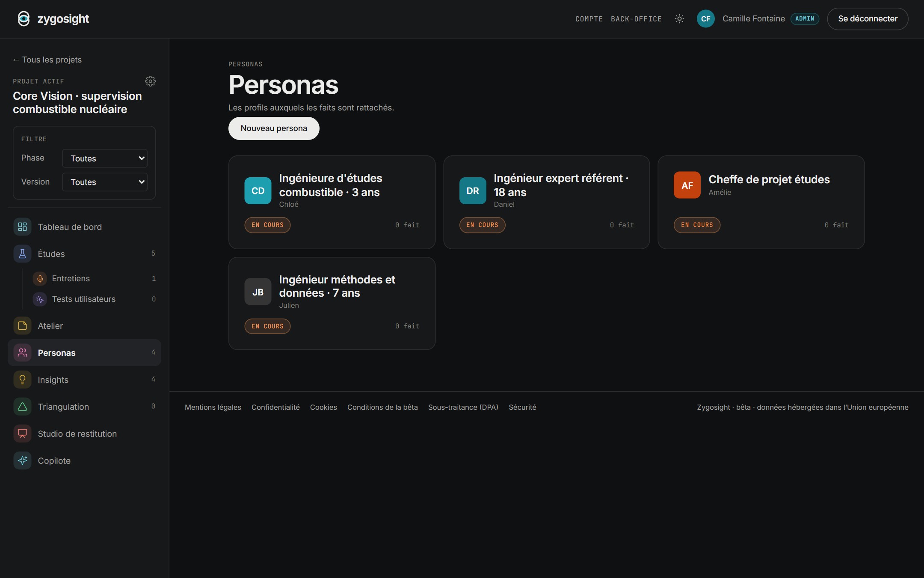
Task: Click the Personas people icon
Action: [x=22, y=353]
